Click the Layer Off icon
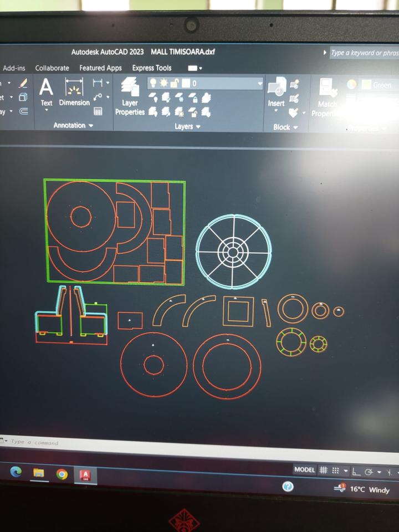Screen dimensions: 399x532 (x=154, y=98)
